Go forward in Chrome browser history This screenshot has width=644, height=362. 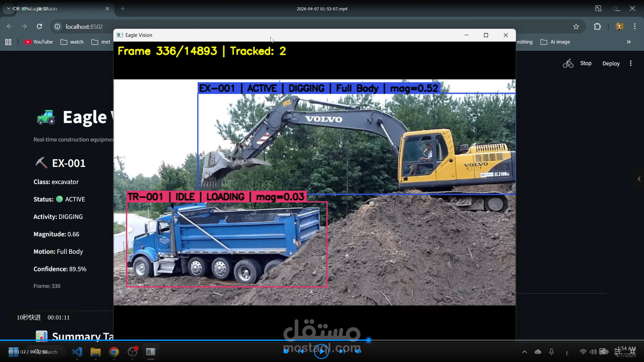24,26
